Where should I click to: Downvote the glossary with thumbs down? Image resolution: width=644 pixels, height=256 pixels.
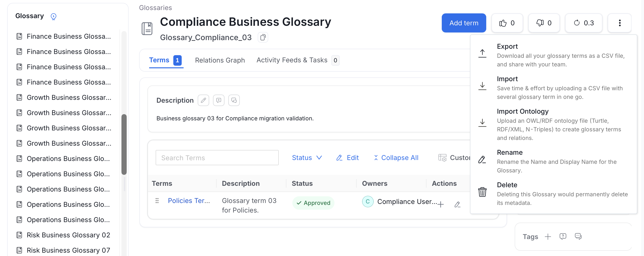[544, 23]
